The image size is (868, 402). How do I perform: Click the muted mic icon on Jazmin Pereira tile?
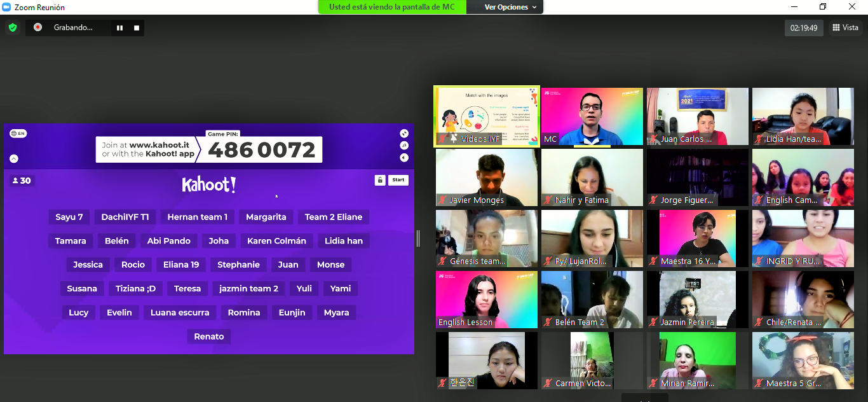pyautogui.click(x=653, y=322)
